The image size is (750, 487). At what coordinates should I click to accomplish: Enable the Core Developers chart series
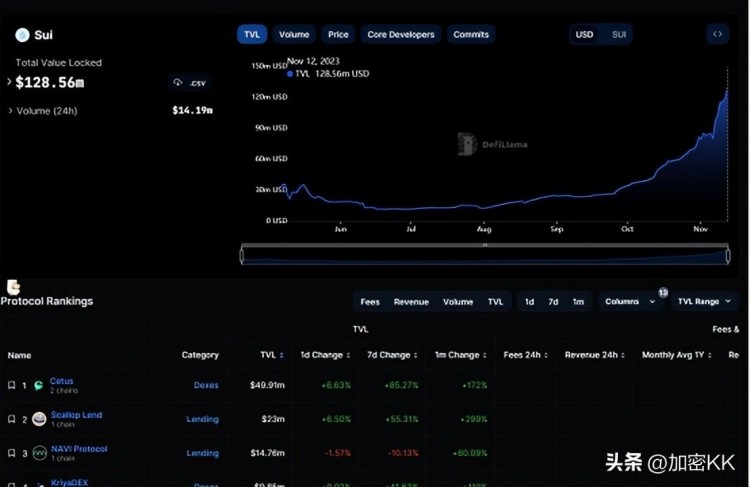(x=401, y=34)
